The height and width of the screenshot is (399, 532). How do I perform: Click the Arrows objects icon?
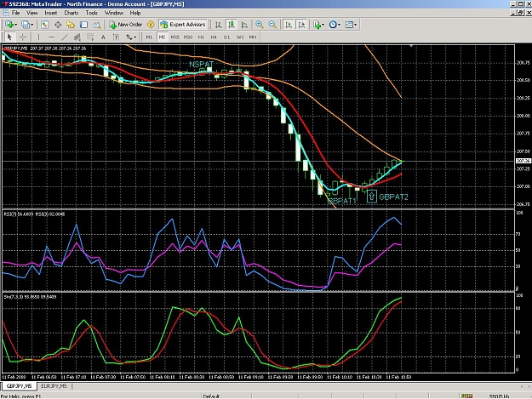coord(129,37)
